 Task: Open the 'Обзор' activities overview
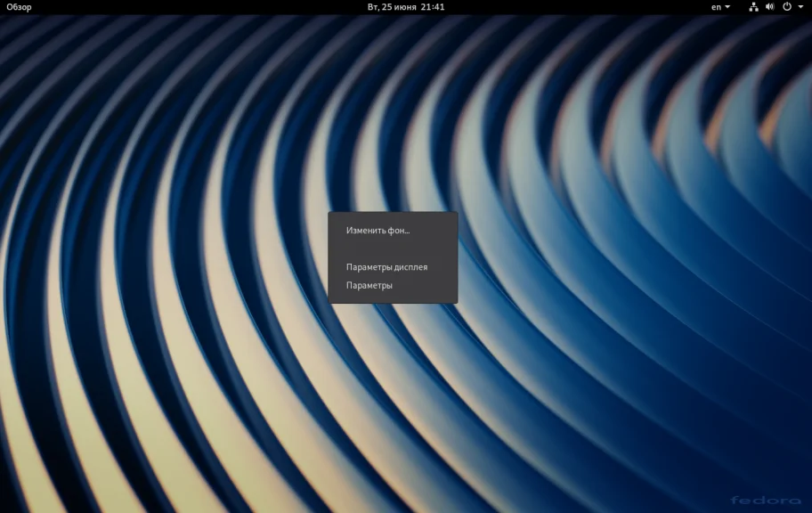pos(19,7)
